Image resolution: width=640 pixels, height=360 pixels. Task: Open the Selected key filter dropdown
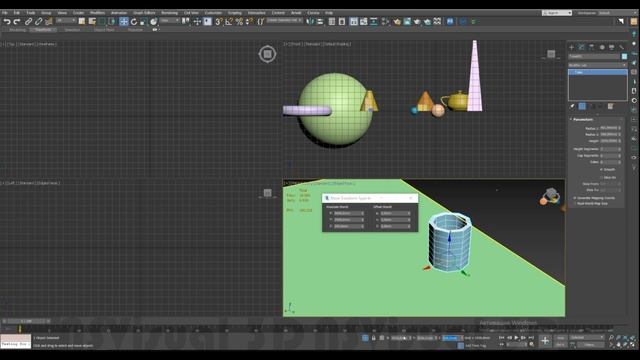click(587, 338)
